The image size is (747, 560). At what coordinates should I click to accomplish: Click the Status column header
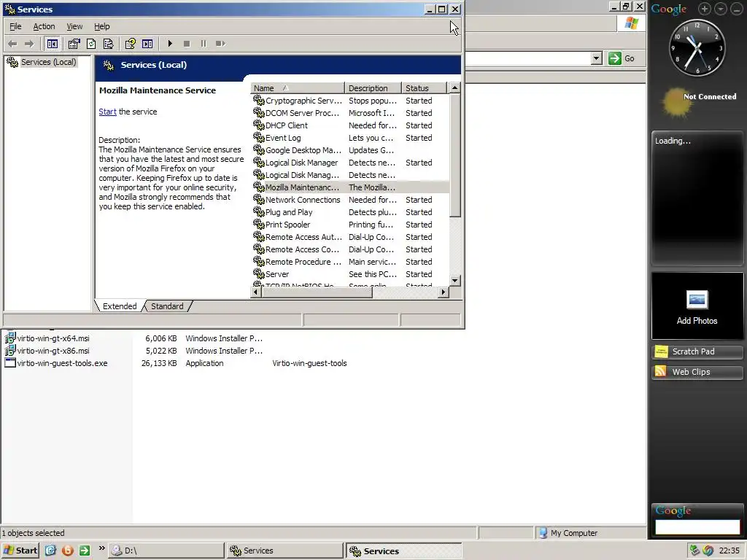(424, 88)
